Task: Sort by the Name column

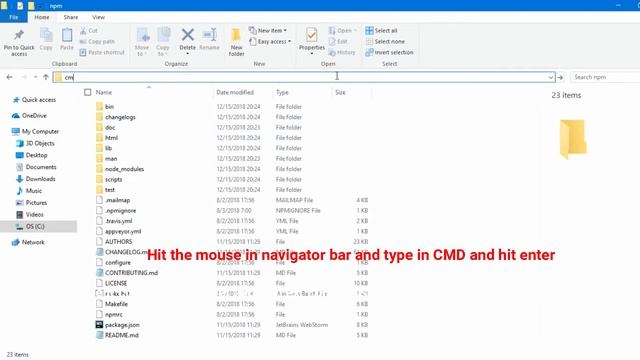Action: [104, 93]
